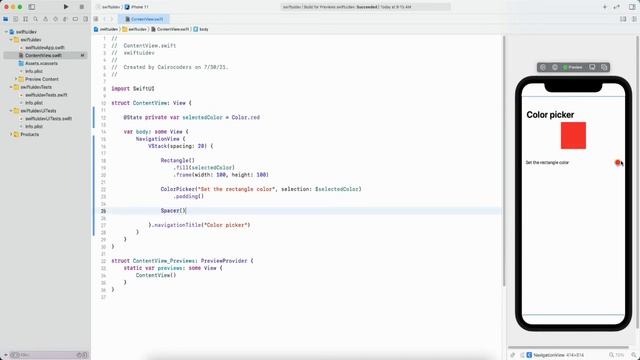640x360 pixels.
Task: Open the Report navigator
Action: point(85,19)
